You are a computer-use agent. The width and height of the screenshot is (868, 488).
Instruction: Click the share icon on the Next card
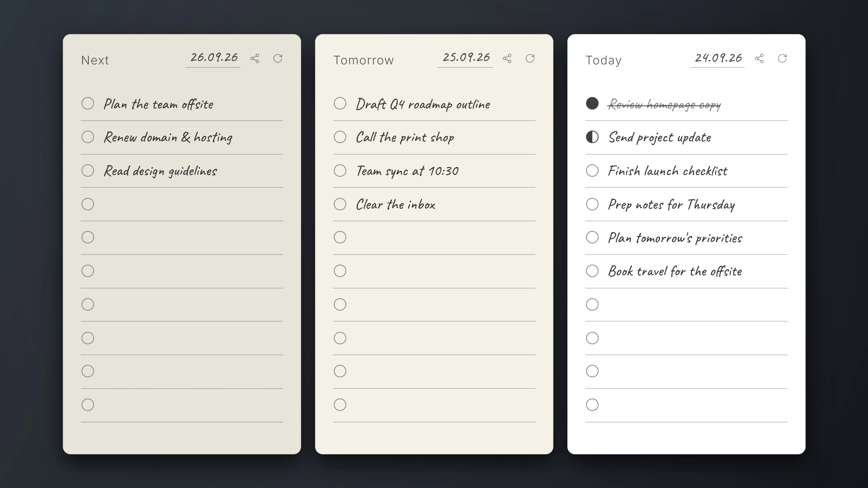pos(255,58)
